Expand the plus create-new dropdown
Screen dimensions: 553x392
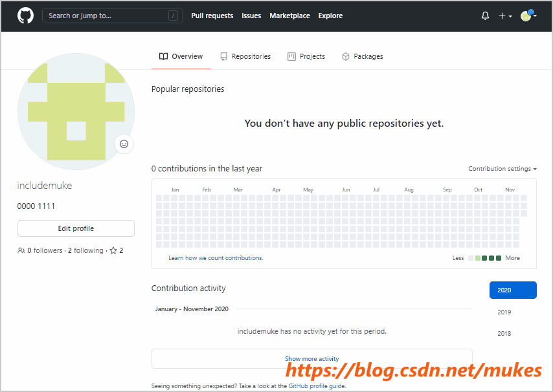(x=505, y=16)
